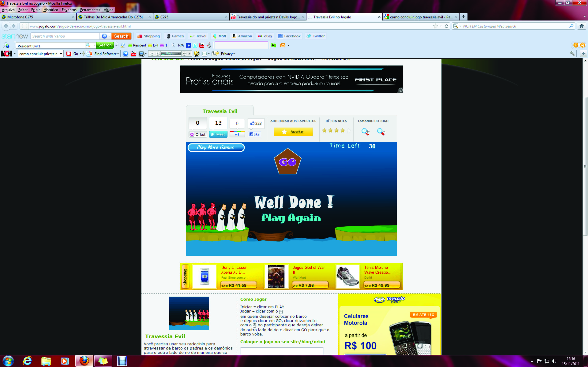Toggle the '1' highlight word
This screenshot has width=588, height=367.
point(164,45)
